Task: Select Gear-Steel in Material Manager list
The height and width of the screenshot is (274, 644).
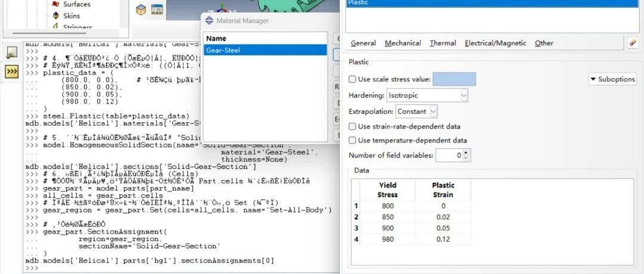Action: [x=265, y=50]
